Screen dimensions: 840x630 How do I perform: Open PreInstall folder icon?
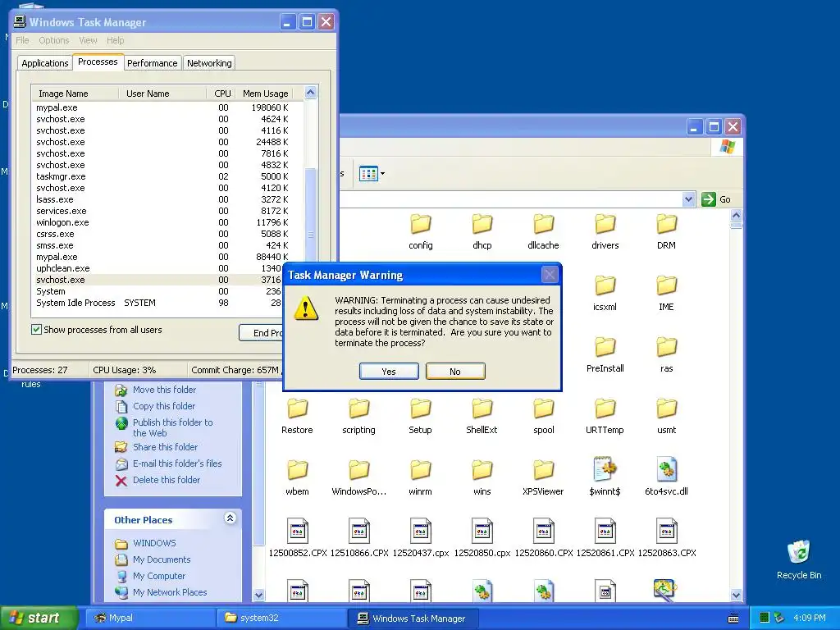605,354
